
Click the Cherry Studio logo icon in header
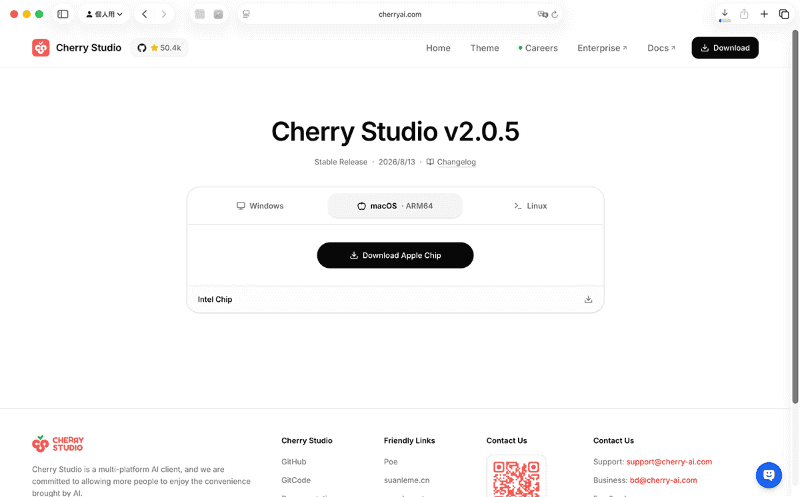pyautogui.click(x=41, y=48)
